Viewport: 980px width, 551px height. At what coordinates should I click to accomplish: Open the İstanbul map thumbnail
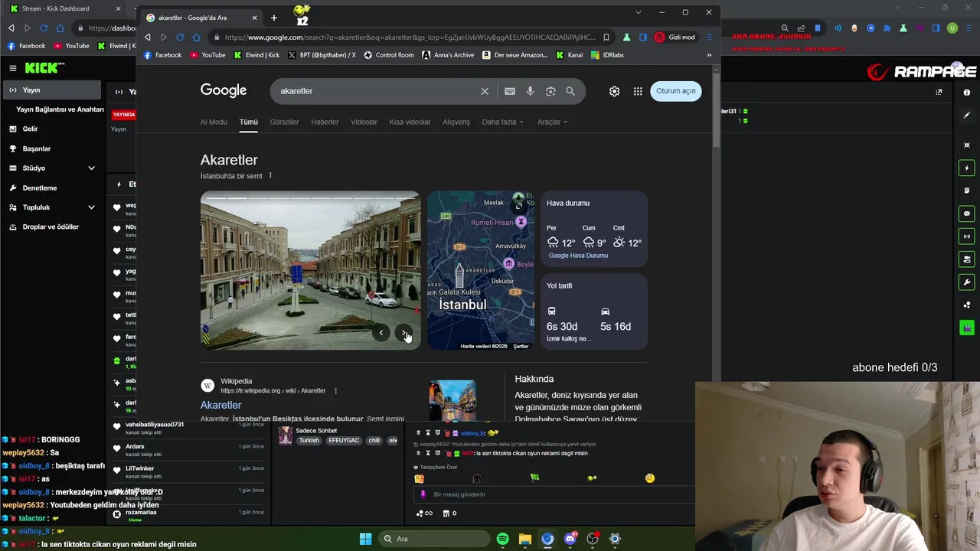point(481,270)
